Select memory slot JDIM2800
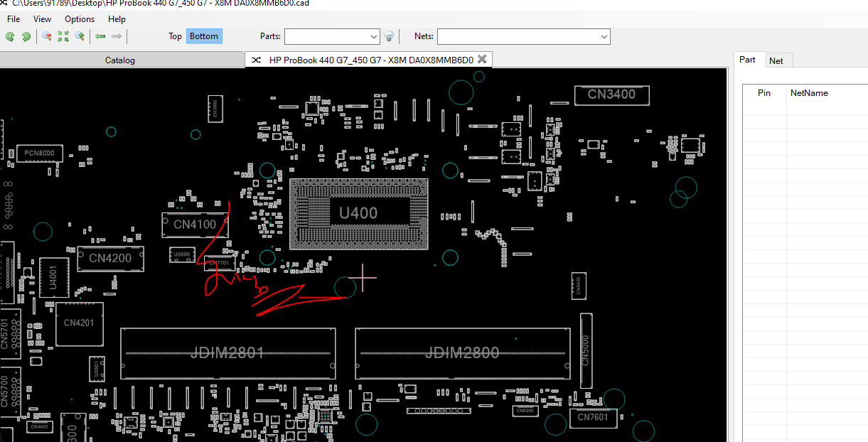Viewport: 868px width, 442px height. pos(462,352)
